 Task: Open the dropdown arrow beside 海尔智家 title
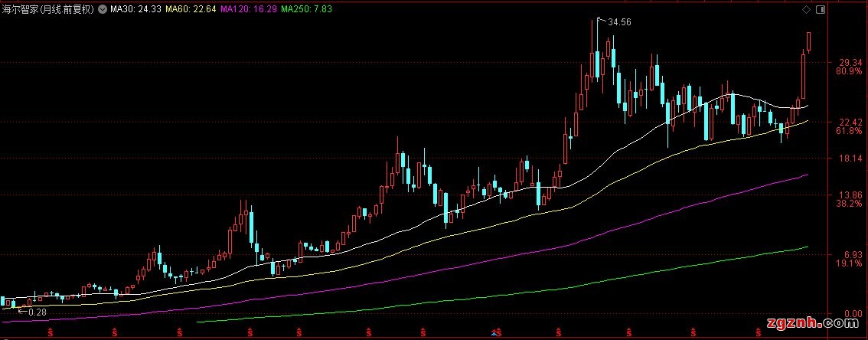click(x=103, y=9)
